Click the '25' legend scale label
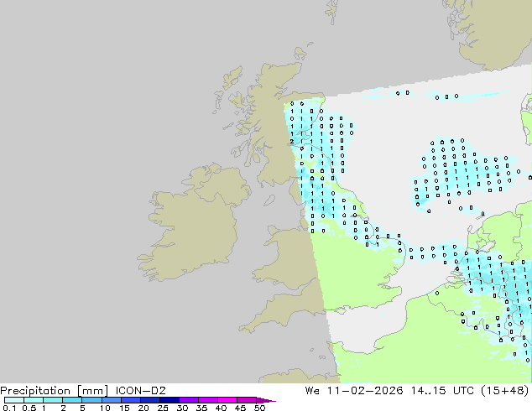 point(163,408)
